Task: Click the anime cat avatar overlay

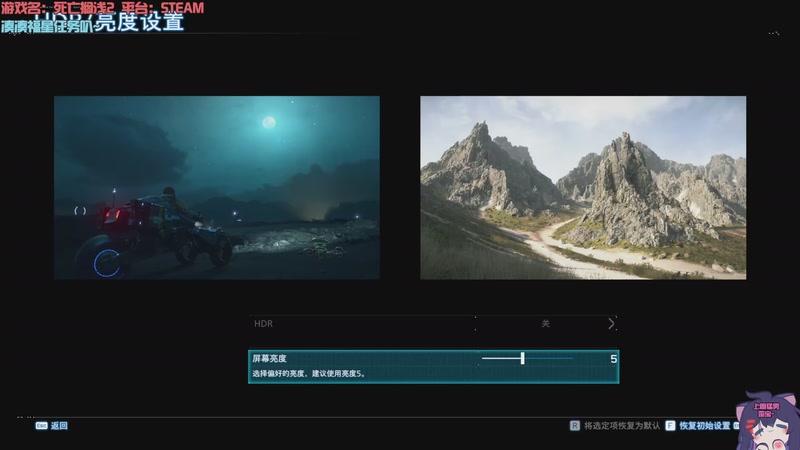Action: [767, 421]
